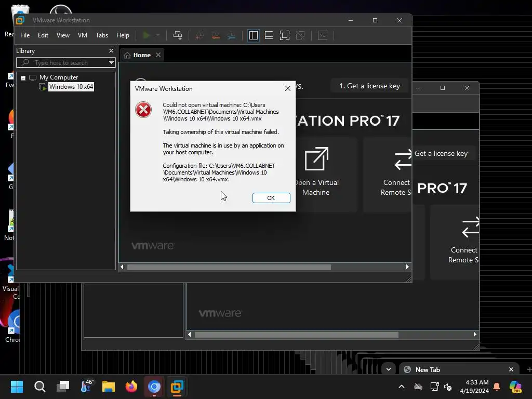Close the New Tab browser tab

coord(511,369)
